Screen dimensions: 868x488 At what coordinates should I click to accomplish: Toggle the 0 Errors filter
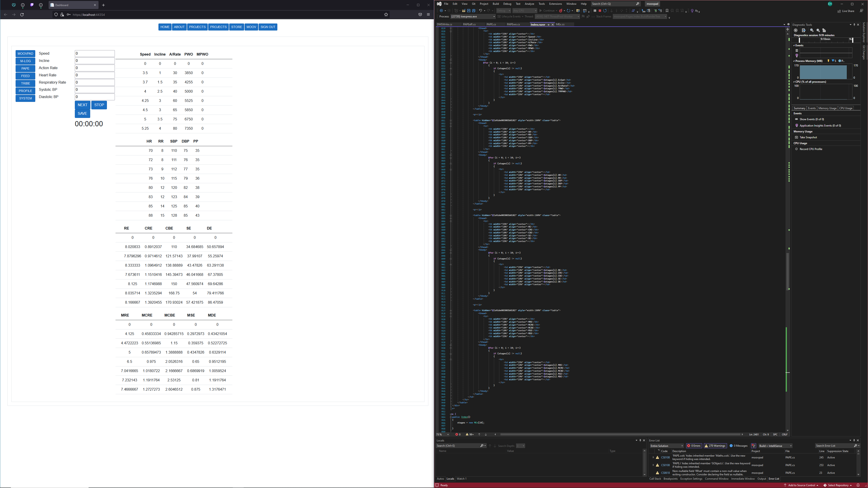tap(694, 446)
